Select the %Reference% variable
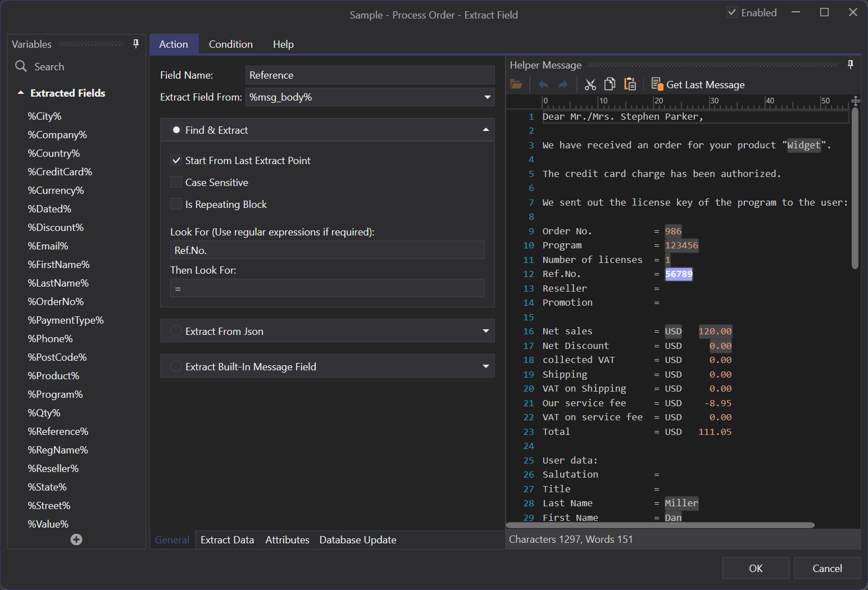Viewport: 868px width, 590px height. [x=58, y=431]
